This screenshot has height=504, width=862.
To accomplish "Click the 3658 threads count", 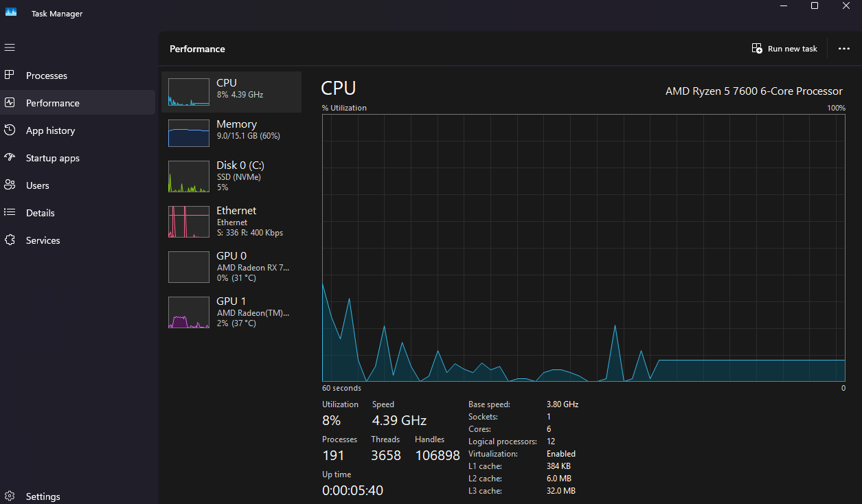I will 386,455.
